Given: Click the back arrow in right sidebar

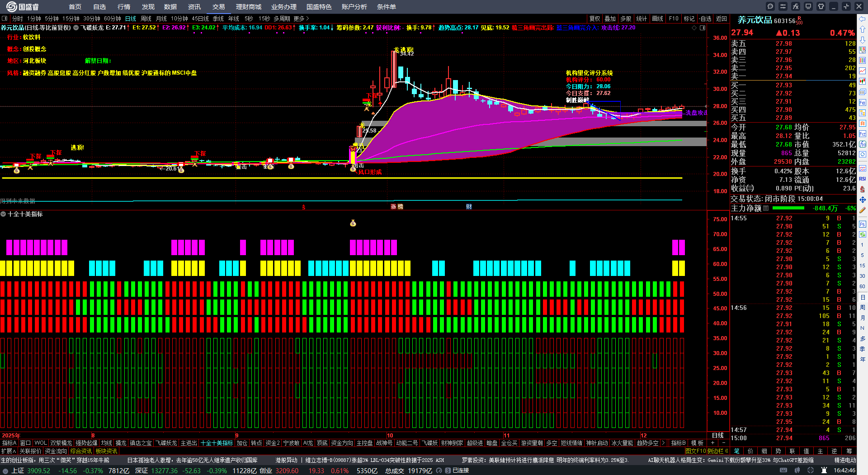Looking at the screenshot, I should tap(863, 19).
